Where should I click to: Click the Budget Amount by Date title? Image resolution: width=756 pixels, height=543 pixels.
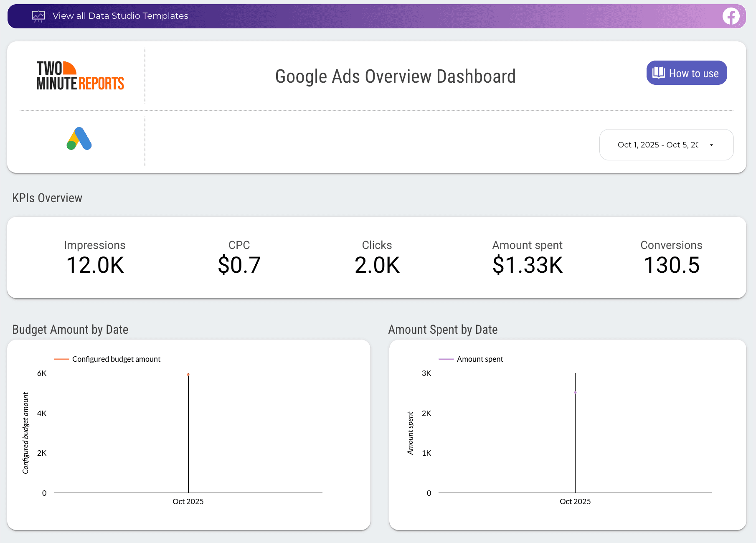click(x=70, y=330)
